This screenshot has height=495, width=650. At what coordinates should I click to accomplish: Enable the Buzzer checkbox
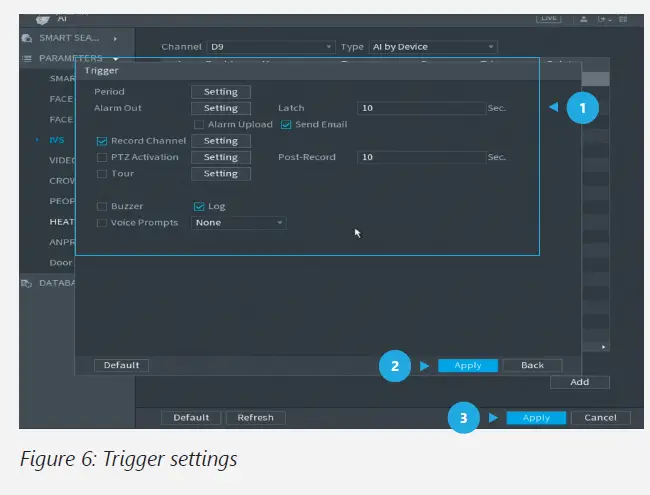pos(102,206)
